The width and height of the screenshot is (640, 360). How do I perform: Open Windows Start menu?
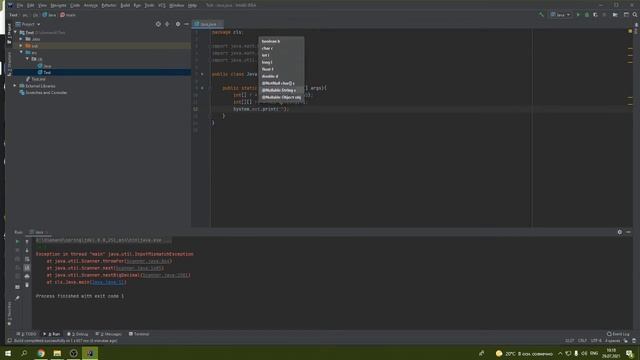[8, 353]
